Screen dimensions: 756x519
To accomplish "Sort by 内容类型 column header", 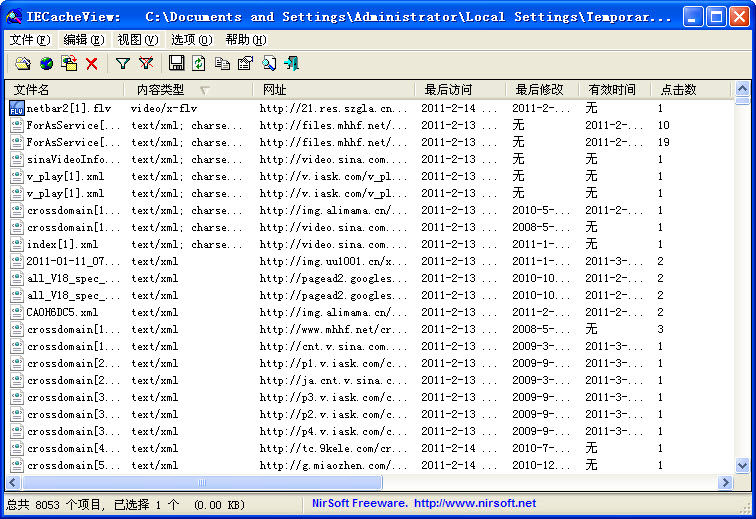I will tap(189, 90).
